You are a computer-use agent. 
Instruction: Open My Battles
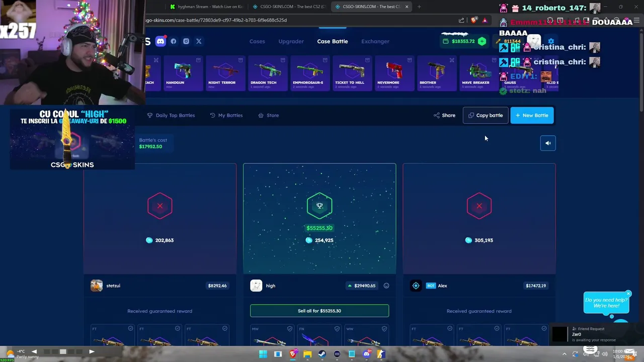tap(226, 115)
